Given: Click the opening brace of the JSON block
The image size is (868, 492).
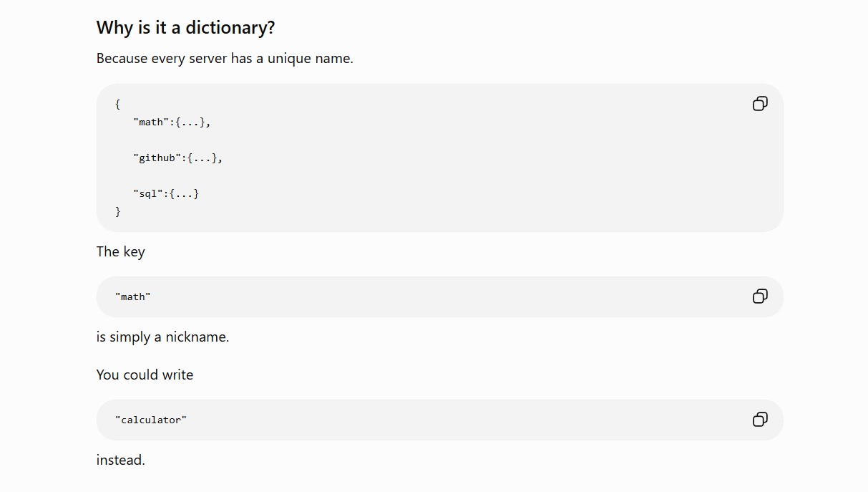Looking at the screenshot, I should pyautogui.click(x=118, y=104).
